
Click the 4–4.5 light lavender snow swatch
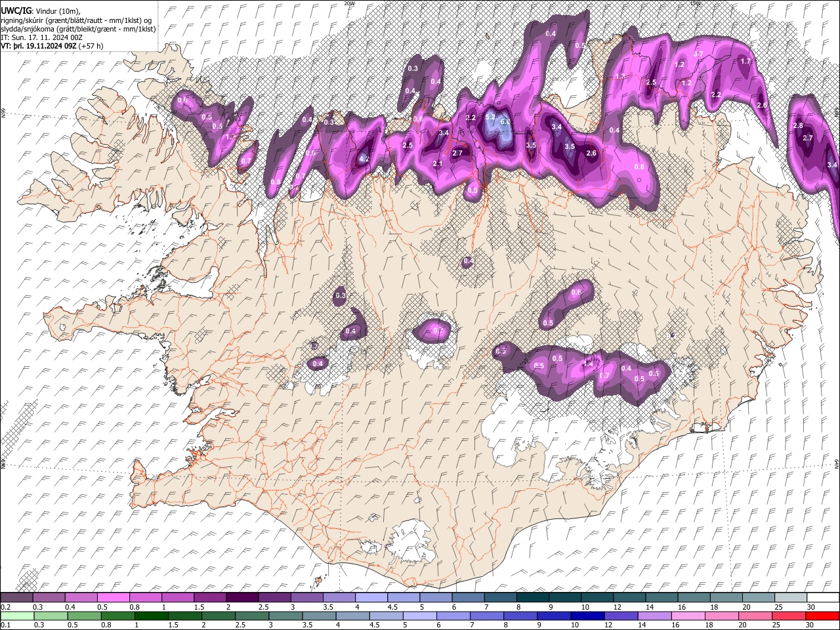click(x=370, y=598)
